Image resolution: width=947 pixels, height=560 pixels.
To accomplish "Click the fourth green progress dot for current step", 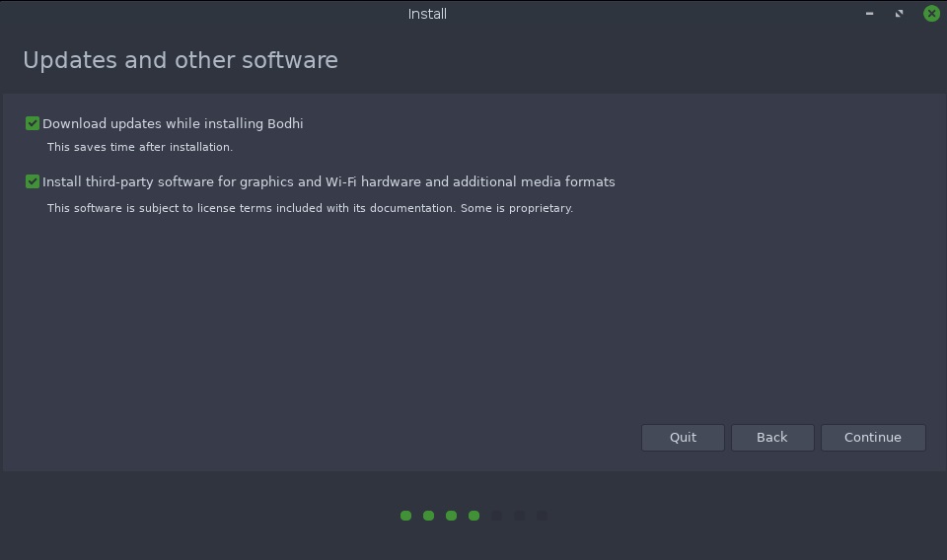I will [x=474, y=516].
